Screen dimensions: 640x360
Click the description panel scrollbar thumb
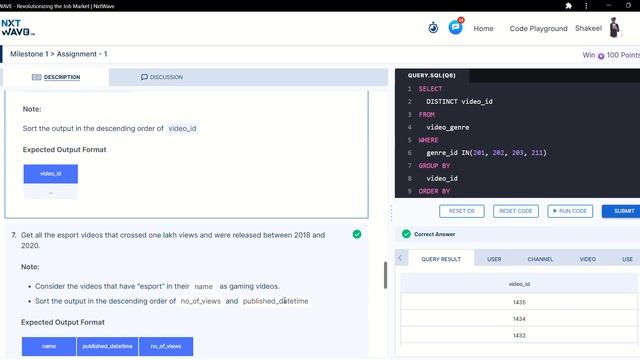tap(385, 275)
